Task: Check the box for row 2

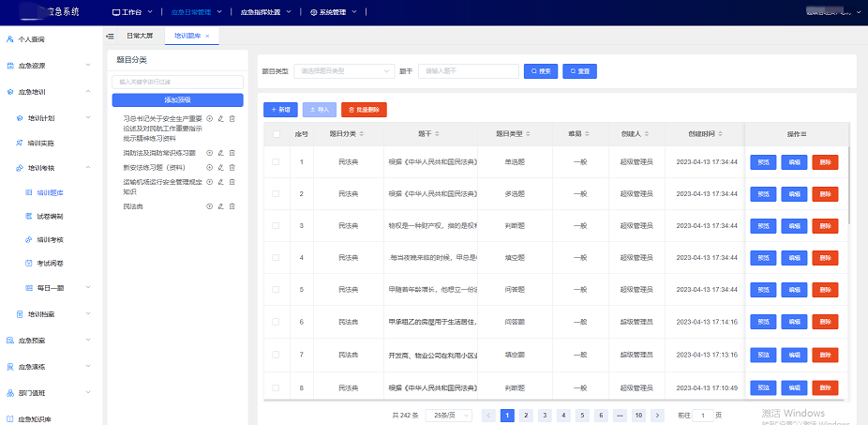Action: 276,193
